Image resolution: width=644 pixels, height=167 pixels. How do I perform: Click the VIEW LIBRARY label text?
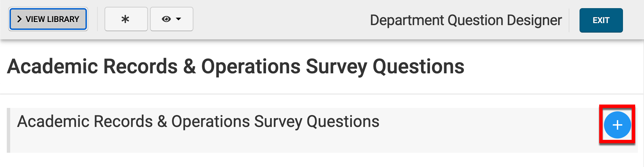coord(52,19)
